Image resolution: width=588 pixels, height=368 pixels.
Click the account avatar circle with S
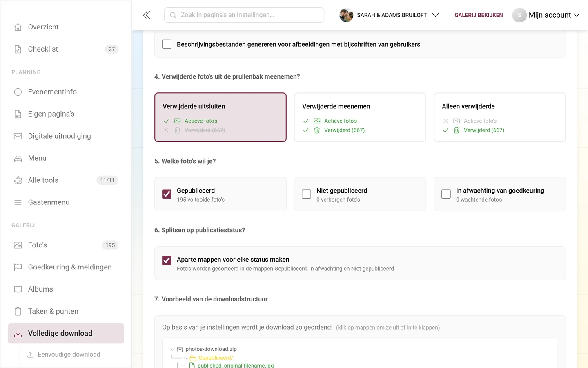(519, 15)
